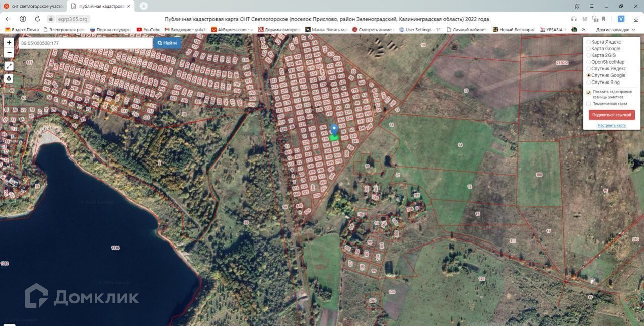Switch to the снт светлогорское tab
Viewport: 644px width, 326px height.
(x=34, y=6)
